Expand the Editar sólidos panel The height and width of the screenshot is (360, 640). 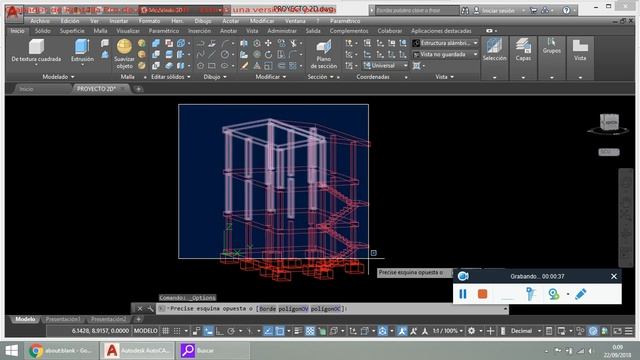171,77
